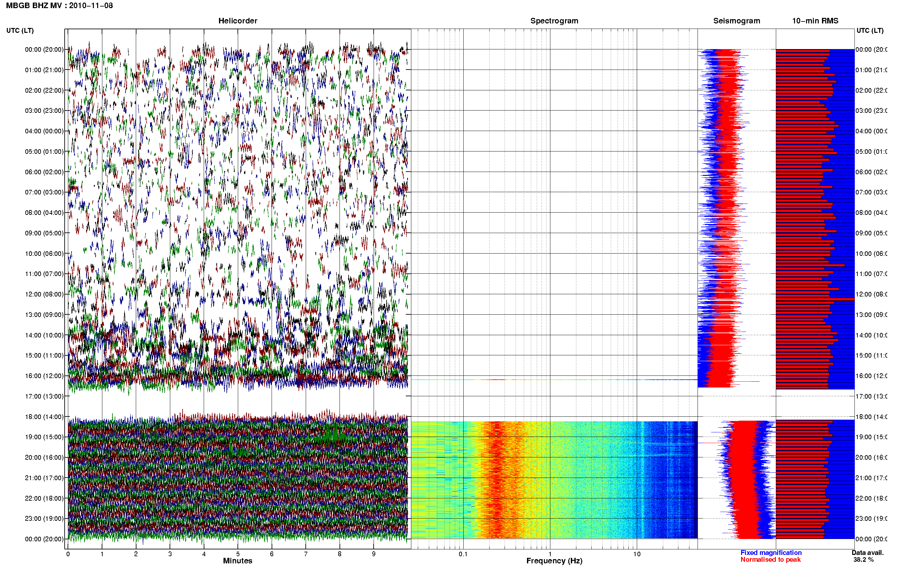Click minute tick "7" on Helicorder axis
The image size is (924, 578).
(x=306, y=554)
